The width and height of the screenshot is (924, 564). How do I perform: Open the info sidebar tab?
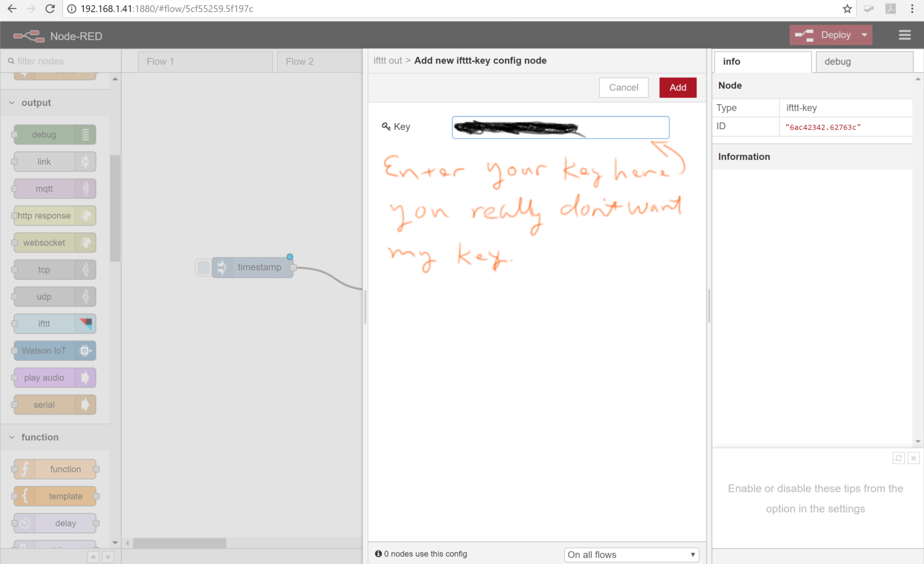pyautogui.click(x=763, y=62)
